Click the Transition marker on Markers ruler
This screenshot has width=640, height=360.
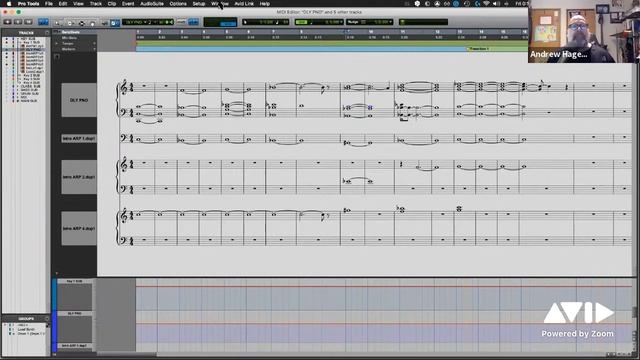(x=478, y=49)
